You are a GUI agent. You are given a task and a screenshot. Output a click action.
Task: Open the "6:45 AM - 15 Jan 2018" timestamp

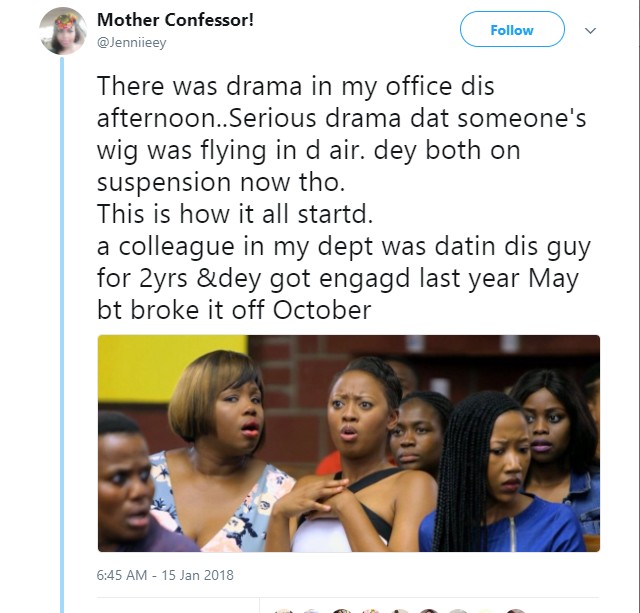click(x=165, y=576)
